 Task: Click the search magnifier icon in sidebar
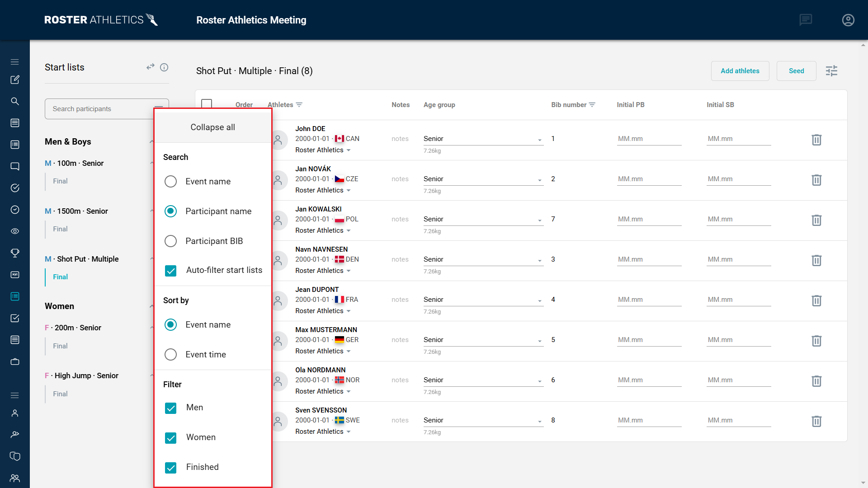15,101
